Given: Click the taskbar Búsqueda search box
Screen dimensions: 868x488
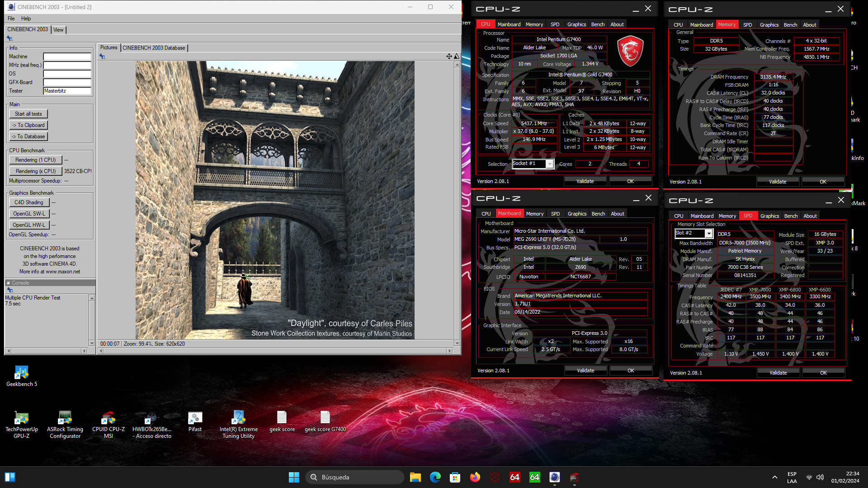Looking at the screenshot, I should [x=355, y=477].
